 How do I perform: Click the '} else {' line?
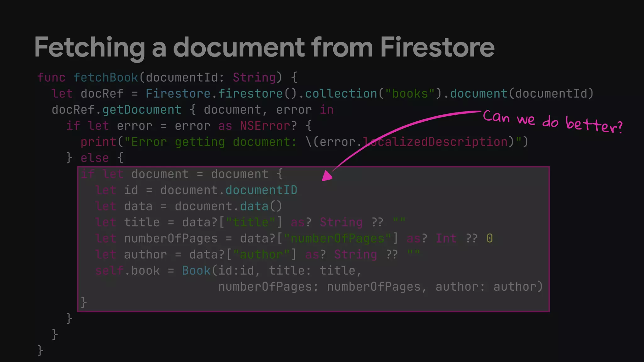[95, 158]
